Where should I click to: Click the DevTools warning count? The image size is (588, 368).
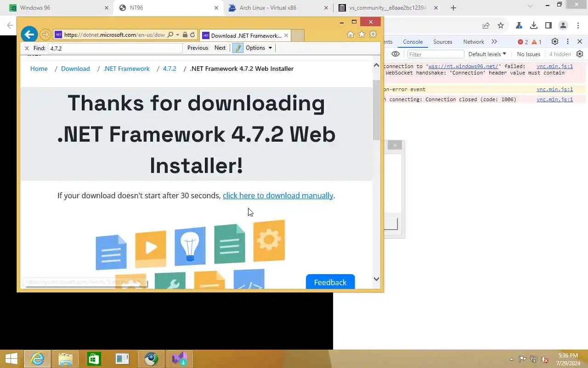pos(537,42)
